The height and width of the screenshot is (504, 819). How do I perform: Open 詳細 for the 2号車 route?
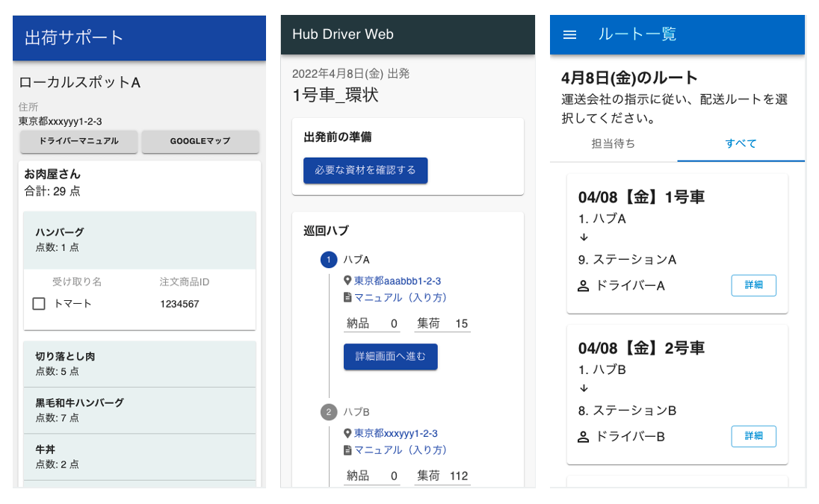[x=753, y=435]
